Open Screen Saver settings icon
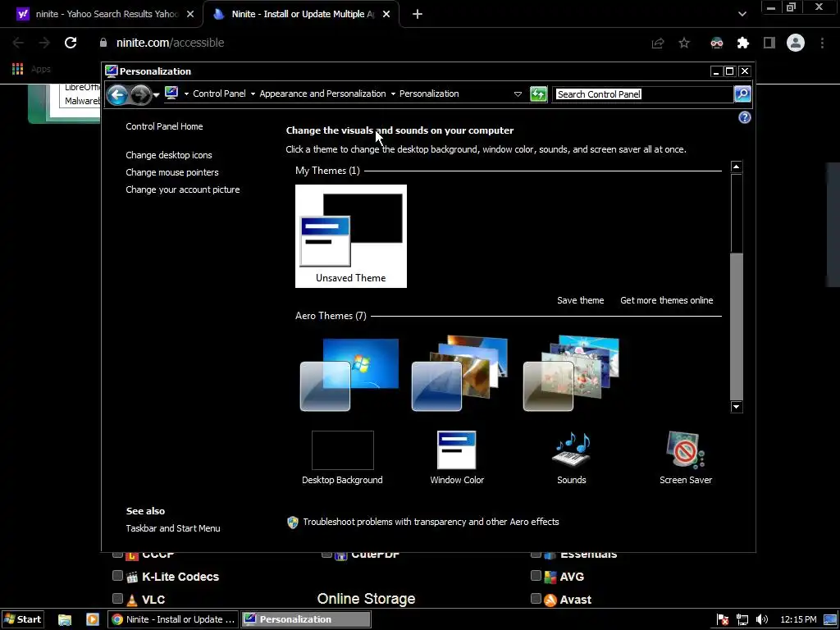Screen dimensions: 840x630 pyautogui.click(x=686, y=458)
